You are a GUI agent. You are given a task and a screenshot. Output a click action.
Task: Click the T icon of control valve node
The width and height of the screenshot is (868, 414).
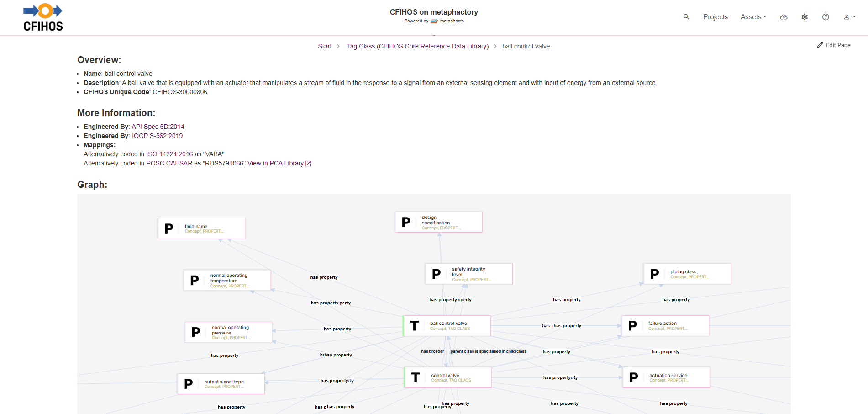tap(415, 377)
